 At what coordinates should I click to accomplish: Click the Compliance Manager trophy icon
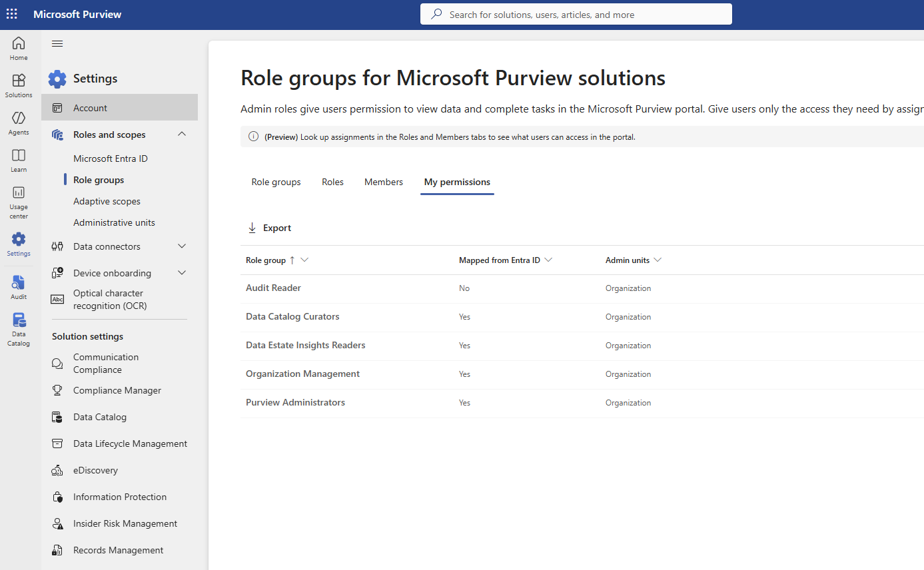[57, 390]
